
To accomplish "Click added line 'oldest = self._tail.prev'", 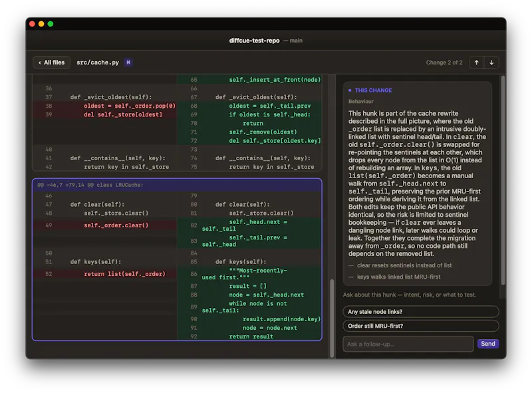I will click(270, 106).
